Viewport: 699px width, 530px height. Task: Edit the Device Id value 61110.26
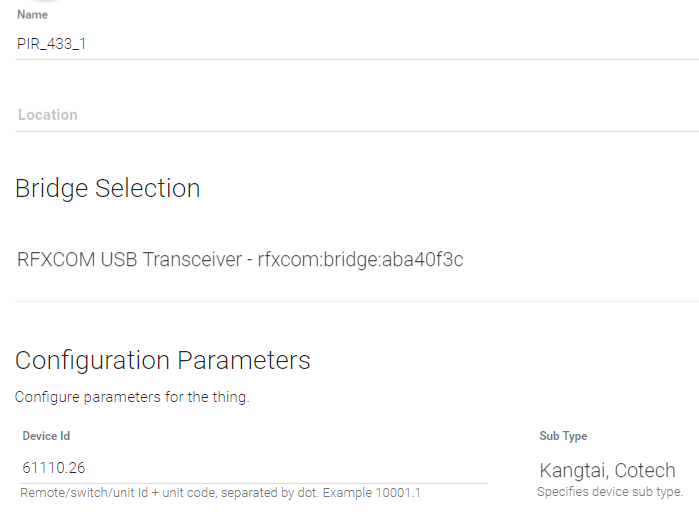click(250, 468)
